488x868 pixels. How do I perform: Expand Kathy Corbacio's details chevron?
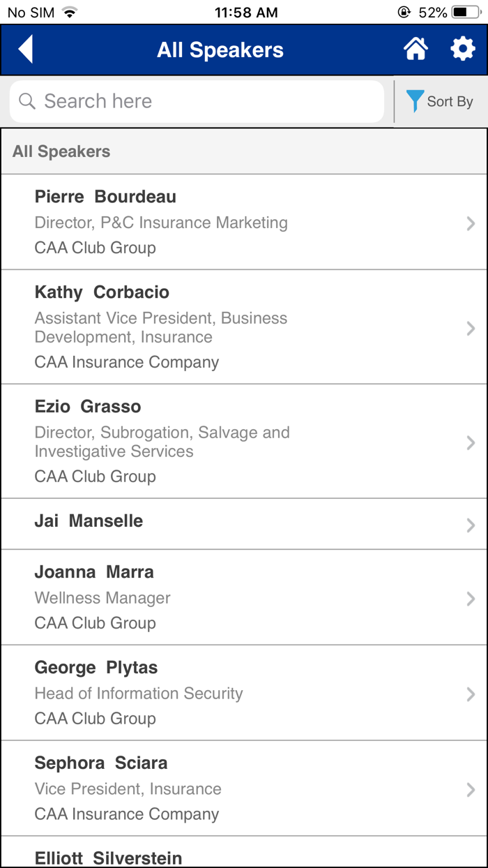click(471, 327)
